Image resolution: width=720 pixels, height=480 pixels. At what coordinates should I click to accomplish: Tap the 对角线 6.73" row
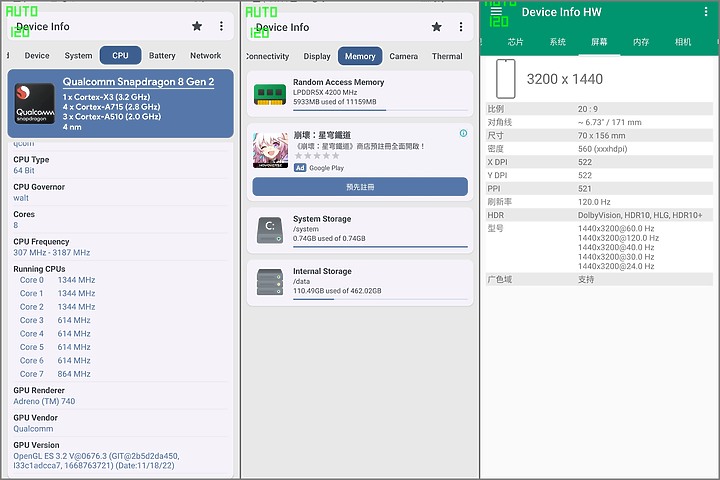pyautogui.click(x=599, y=122)
